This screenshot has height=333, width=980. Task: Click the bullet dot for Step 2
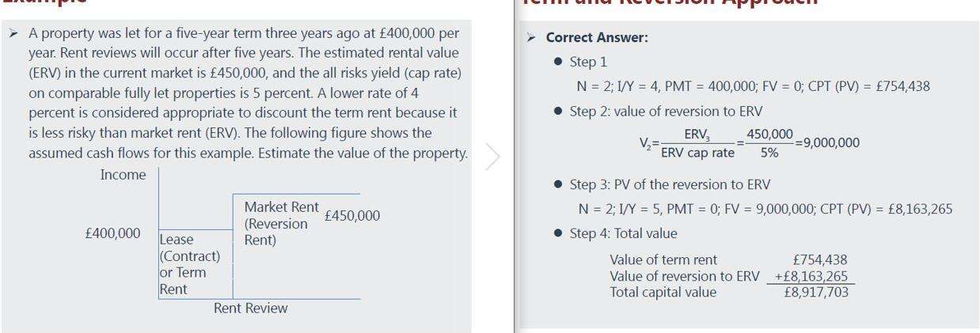559,111
